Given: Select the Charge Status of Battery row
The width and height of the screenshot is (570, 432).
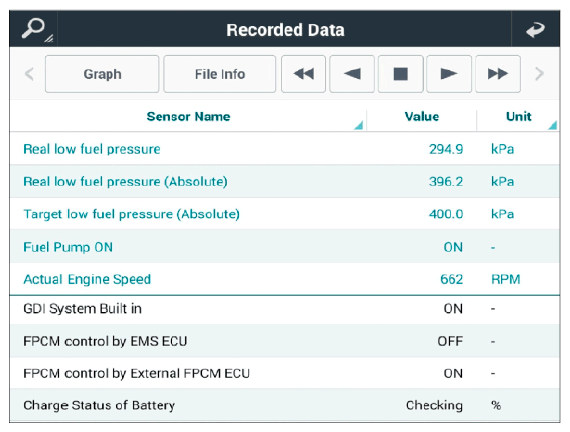Looking at the screenshot, I should pyautogui.click(x=285, y=405).
